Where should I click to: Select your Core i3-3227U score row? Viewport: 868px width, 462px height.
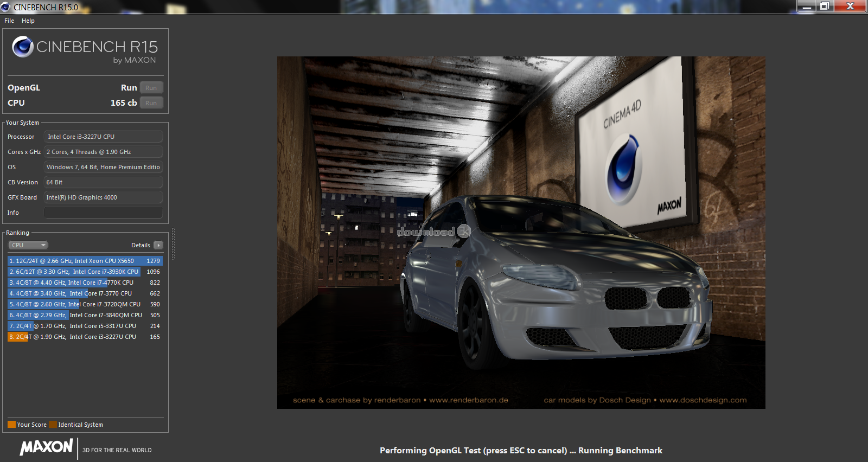(85, 337)
